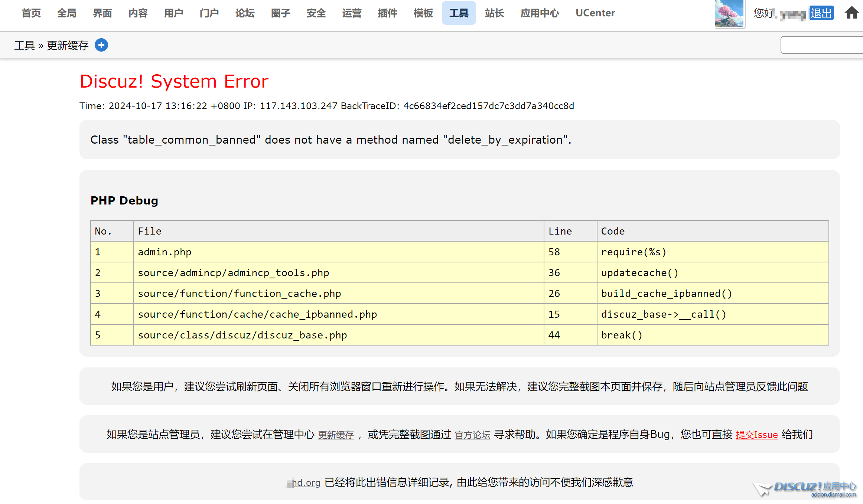The height and width of the screenshot is (504, 863).
Task: Open the 首页 menu tab
Action: click(31, 13)
